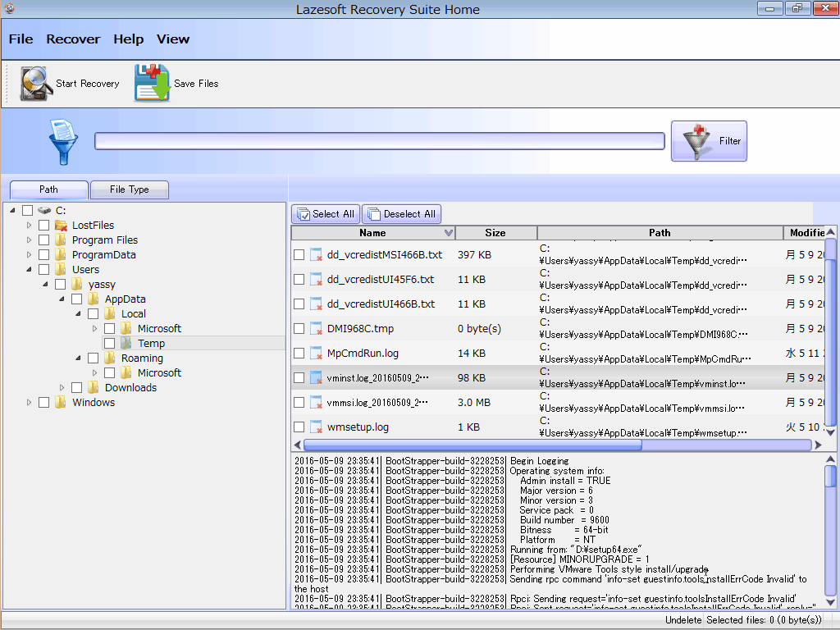Tick the Downloads folder checkbox
The width and height of the screenshot is (840, 630).
(x=76, y=387)
